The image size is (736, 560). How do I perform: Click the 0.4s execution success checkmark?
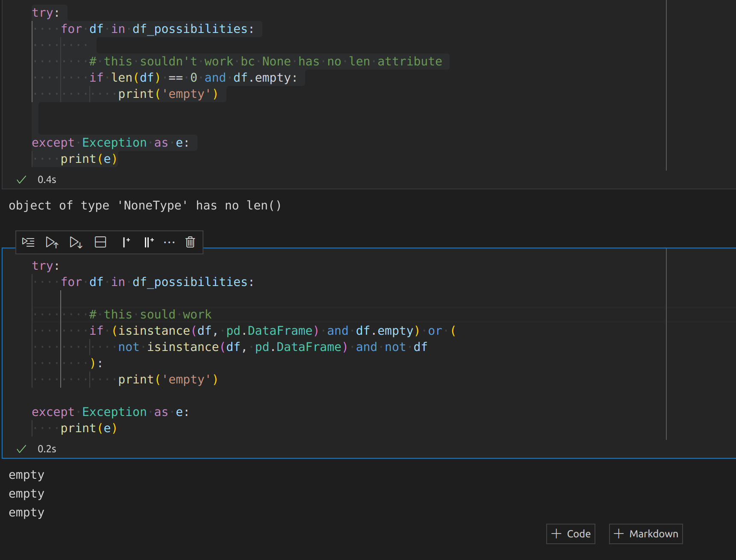(21, 180)
